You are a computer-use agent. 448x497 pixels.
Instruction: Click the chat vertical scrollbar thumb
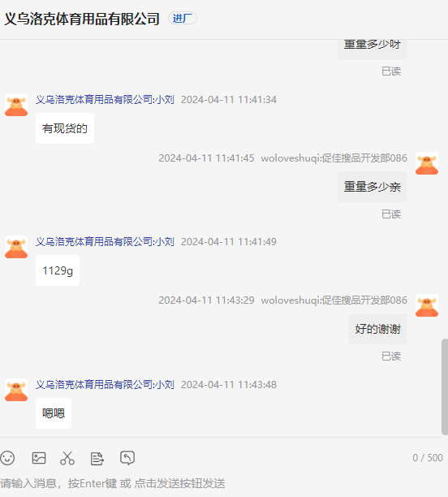click(x=445, y=387)
